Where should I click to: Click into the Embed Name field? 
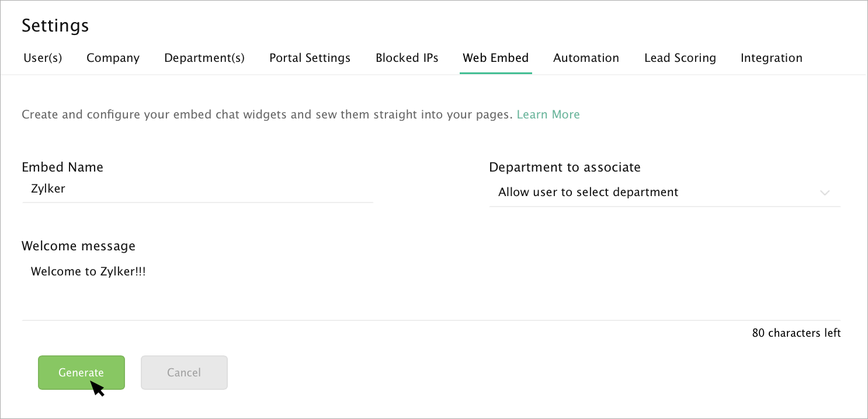(197, 189)
